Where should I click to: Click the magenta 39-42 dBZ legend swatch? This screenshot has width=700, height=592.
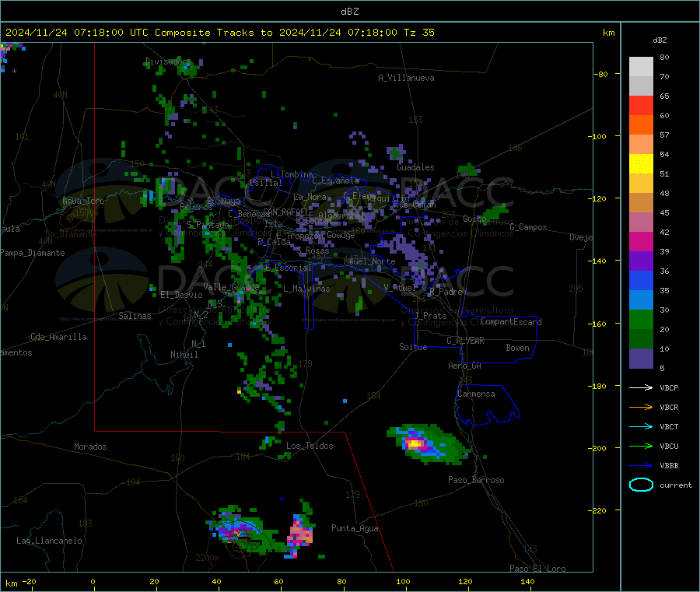click(x=641, y=241)
